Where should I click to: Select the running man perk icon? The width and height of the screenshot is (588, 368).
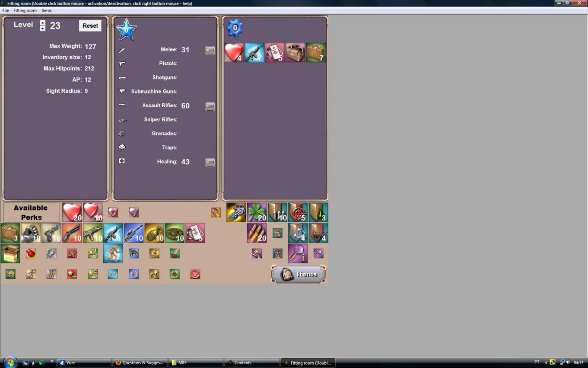(113, 253)
